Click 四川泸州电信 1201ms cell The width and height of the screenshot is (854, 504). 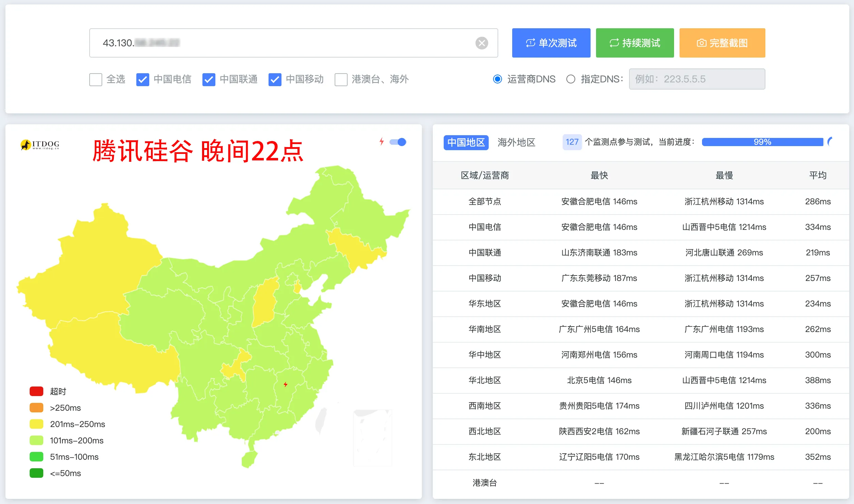tap(724, 406)
